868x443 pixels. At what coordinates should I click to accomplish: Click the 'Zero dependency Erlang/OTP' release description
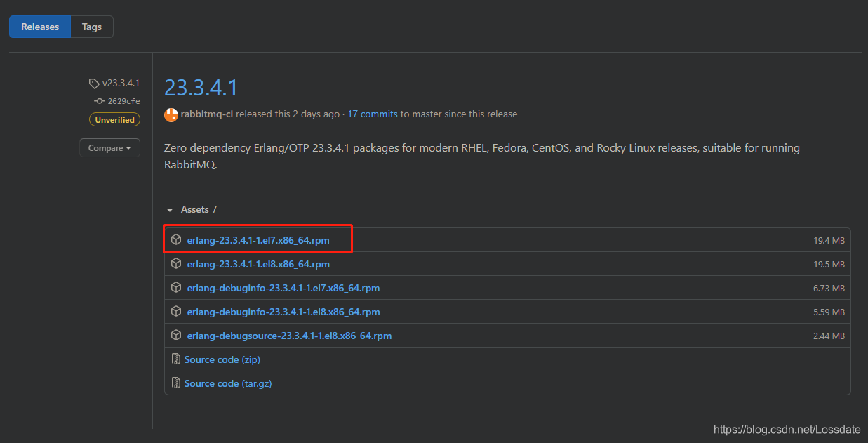(481, 157)
